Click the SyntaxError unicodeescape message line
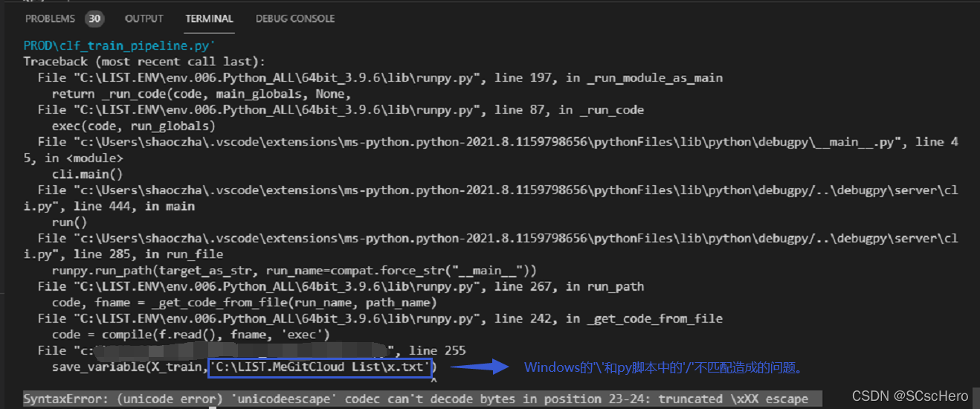The image size is (980, 409). click(422, 399)
